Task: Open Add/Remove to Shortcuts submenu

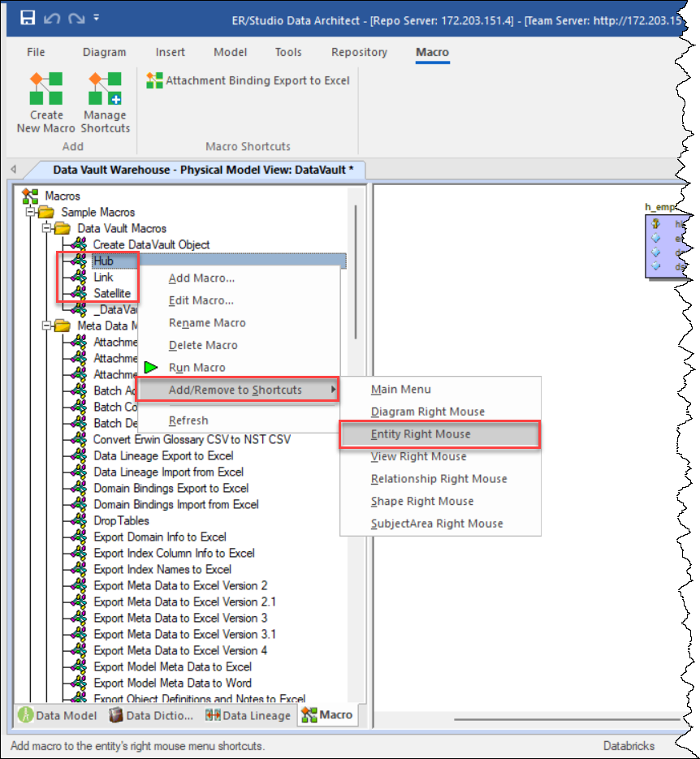Action: click(x=237, y=390)
